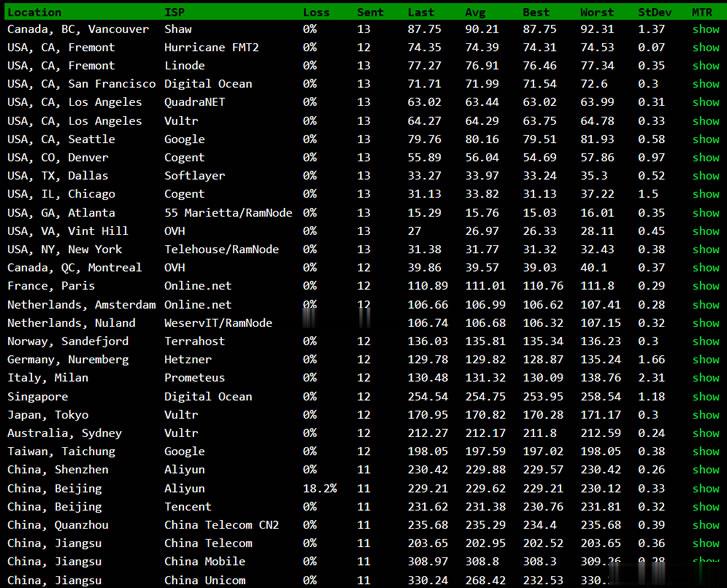
Task: Click the 'Location' column header
Action: [35, 12]
